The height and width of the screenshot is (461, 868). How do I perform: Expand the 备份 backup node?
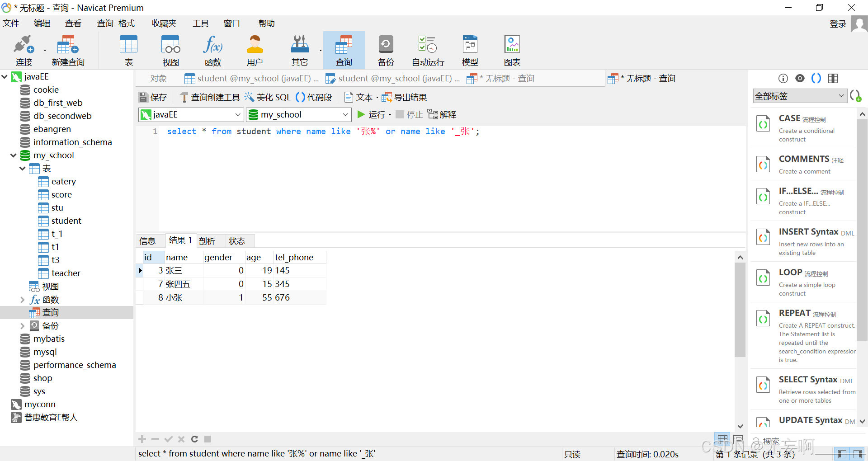coord(23,326)
